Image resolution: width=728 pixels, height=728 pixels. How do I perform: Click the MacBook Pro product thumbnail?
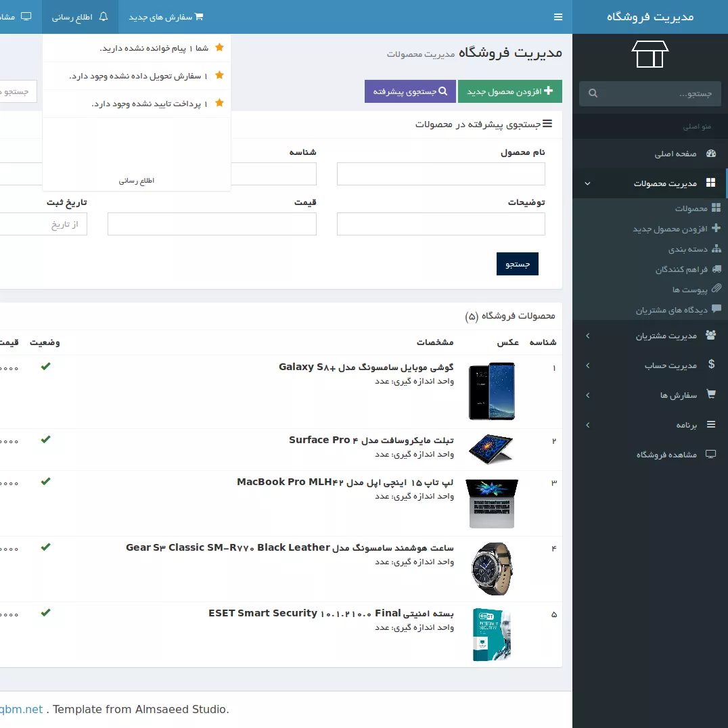coord(492,504)
